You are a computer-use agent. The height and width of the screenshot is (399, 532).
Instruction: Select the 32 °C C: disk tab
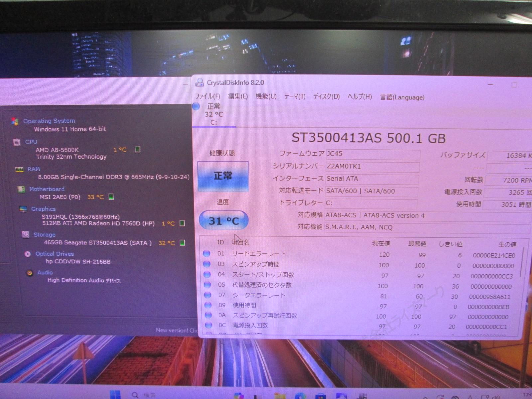214,114
